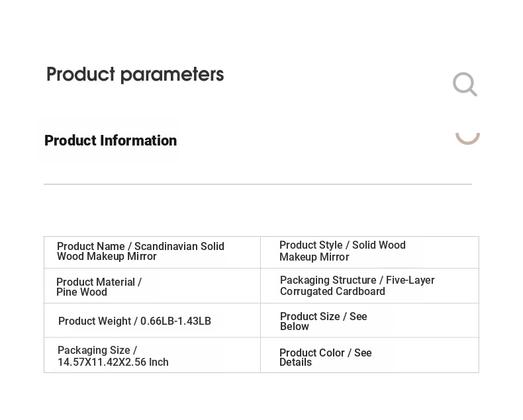
Task: Click the text 'Scandinavian Solid Wood Makeup Mirror'
Action: (x=179, y=247)
